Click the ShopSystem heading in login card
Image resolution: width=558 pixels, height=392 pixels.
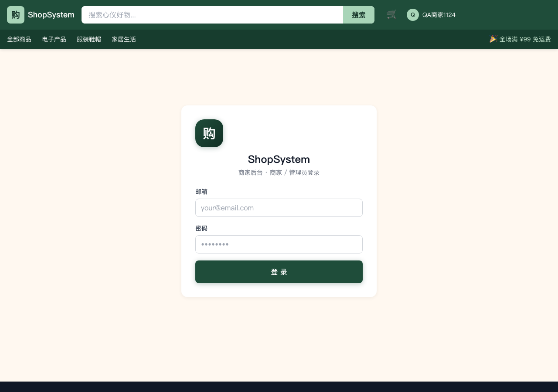pos(279,159)
